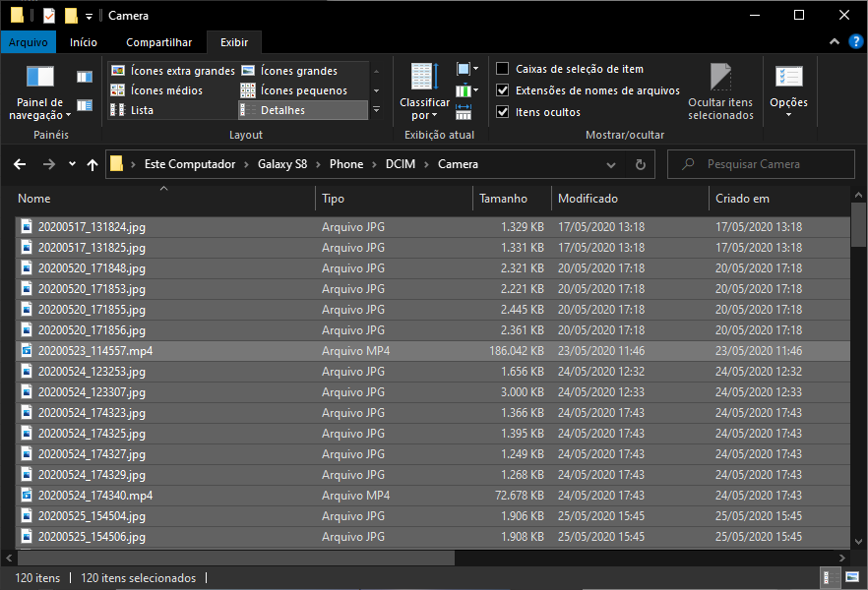Open Help question mark icon
Image resolution: width=868 pixels, height=590 pixels.
pyautogui.click(x=855, y=42)
